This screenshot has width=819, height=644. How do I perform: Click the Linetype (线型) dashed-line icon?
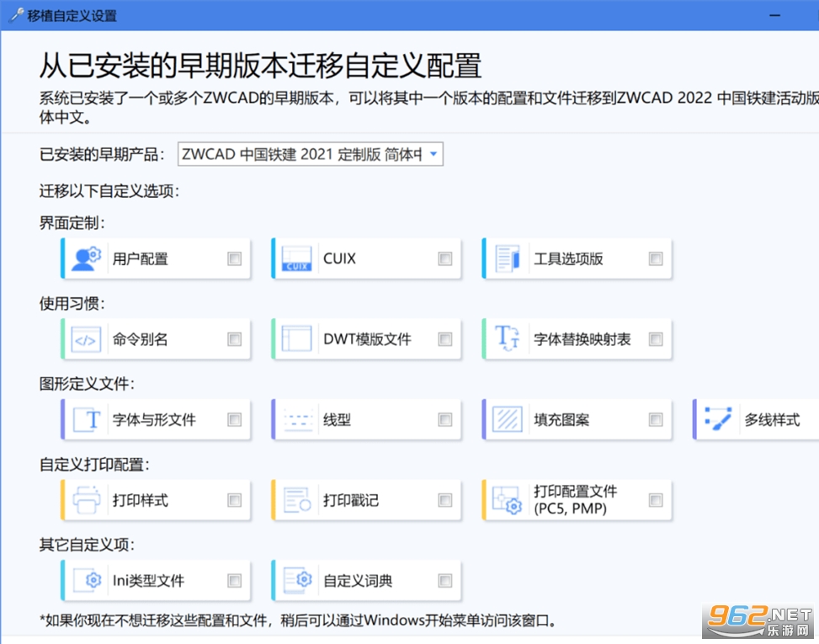pos(298,419)
